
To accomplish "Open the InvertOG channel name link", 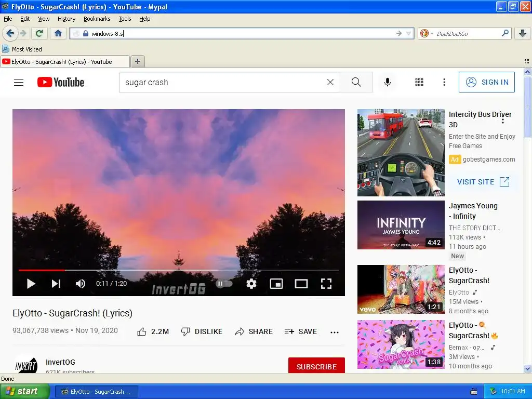I will tap(60, 362).
